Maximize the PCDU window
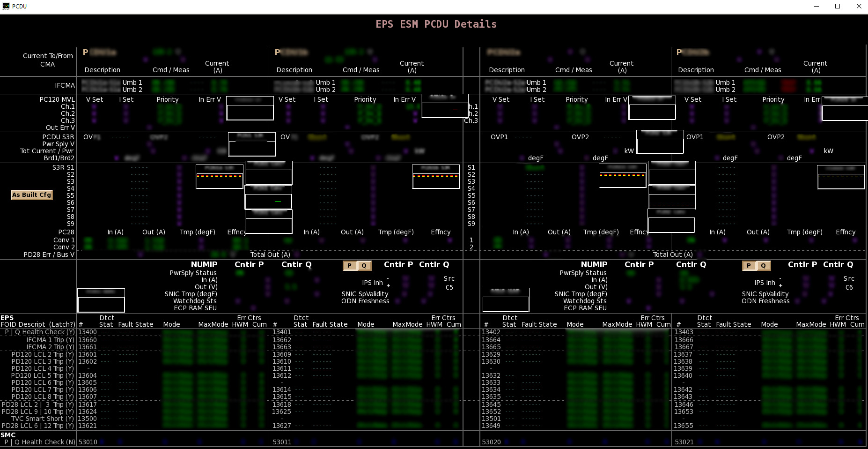 point(838,6)
